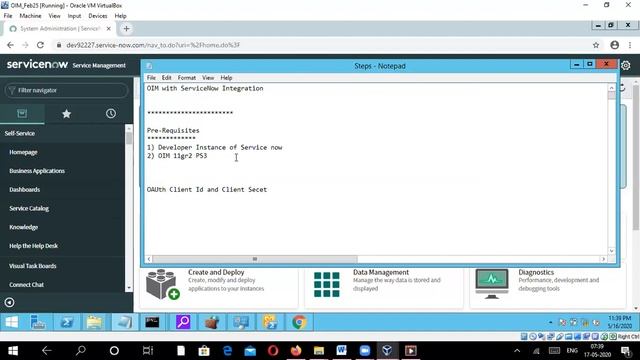Click Notepad vertical scroll down arrow
The height and width of the screenshot is (360, 640).
pos(611,251)
